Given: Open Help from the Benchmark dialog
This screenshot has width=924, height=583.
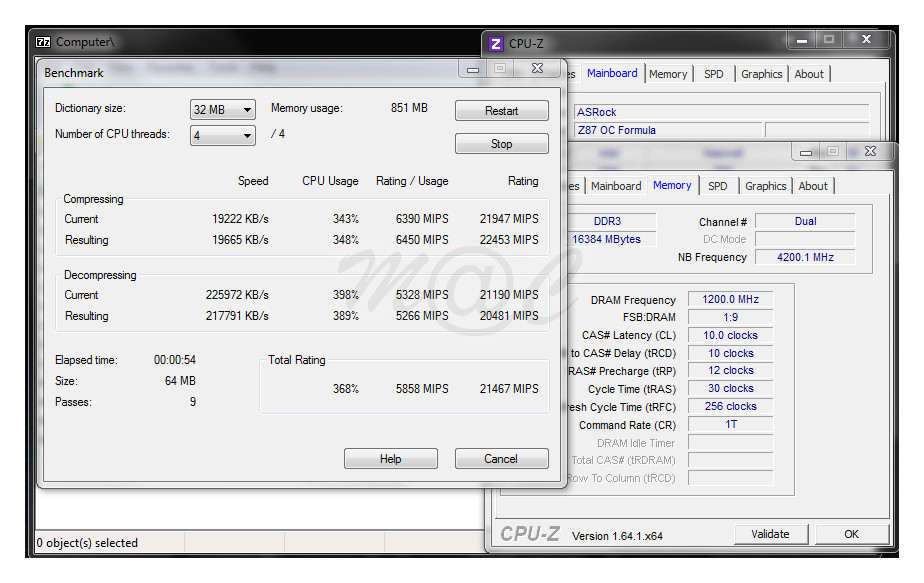Looking at the screenshot, I should pyautogui.click(x=390, y=459).
